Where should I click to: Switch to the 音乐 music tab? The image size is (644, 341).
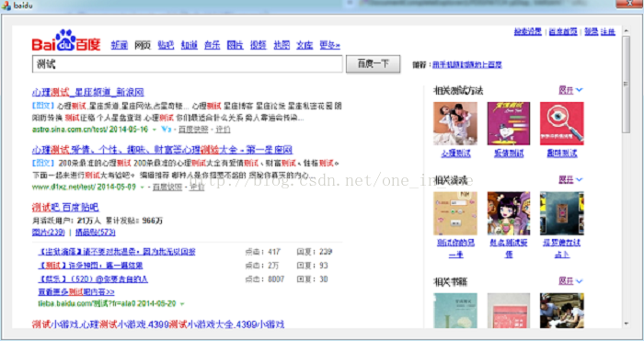213,45
